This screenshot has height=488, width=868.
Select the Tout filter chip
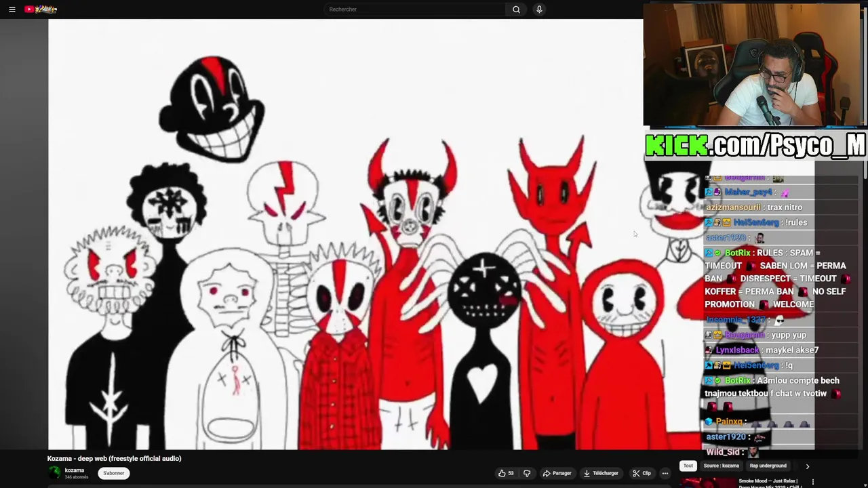coord(688,466)
